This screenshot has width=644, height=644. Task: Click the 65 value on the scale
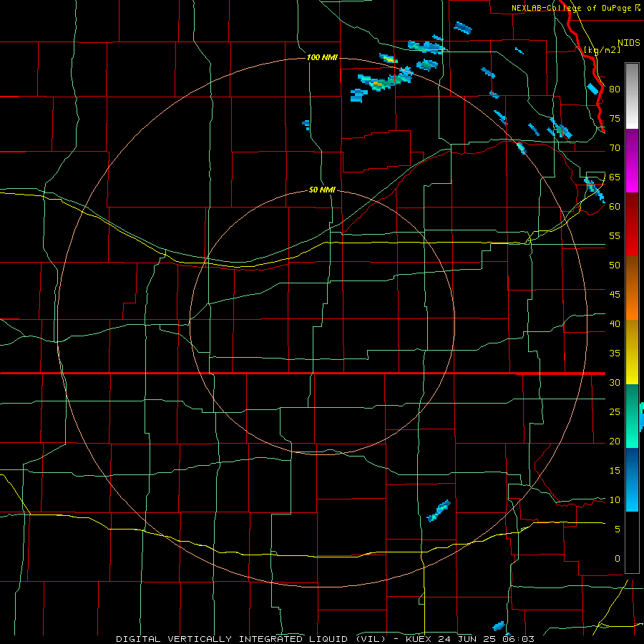point(615,177)
